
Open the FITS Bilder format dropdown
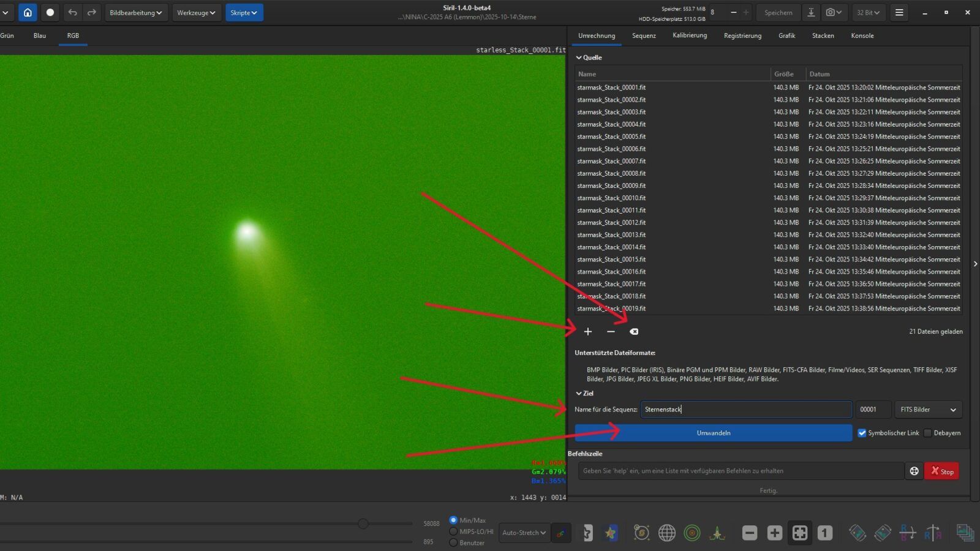928,410
